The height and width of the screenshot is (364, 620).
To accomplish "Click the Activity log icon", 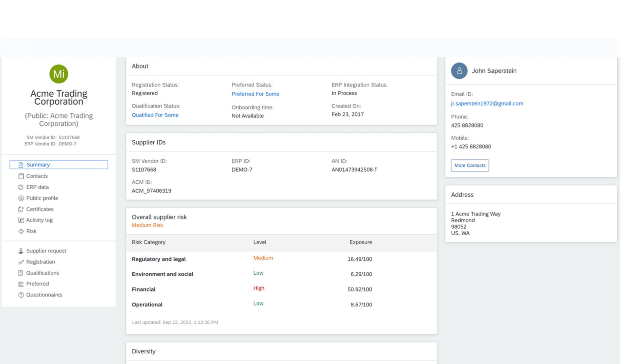I will 21,220.
